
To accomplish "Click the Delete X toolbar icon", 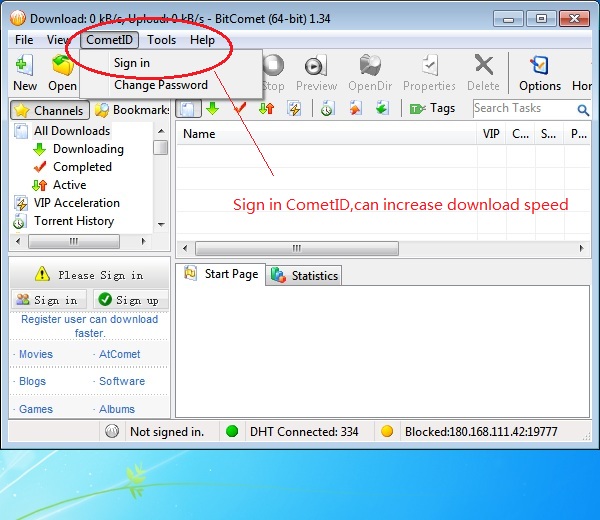I will pos(483,67).
